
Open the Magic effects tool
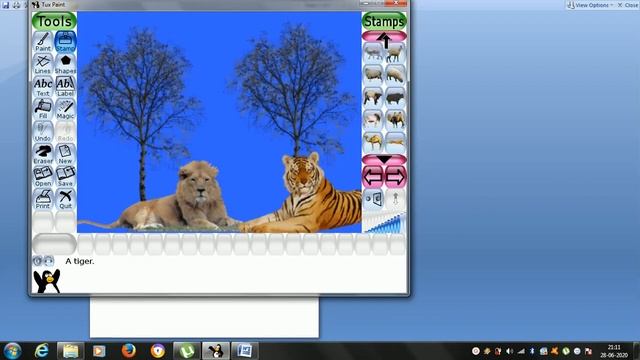pos(65,109)
